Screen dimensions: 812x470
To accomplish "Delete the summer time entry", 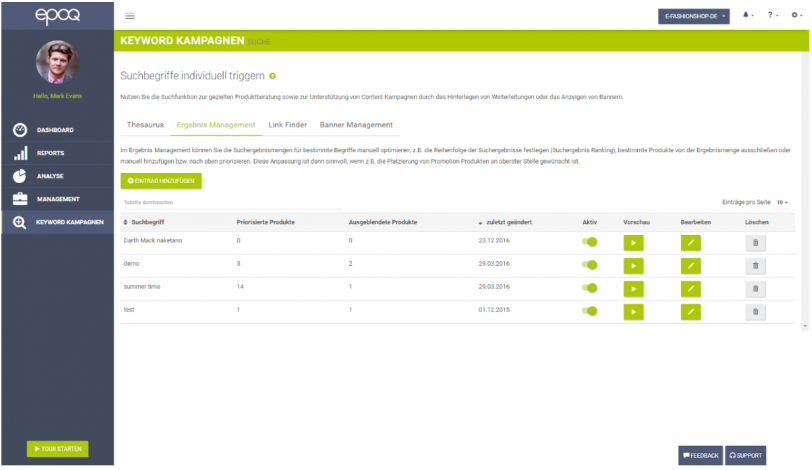I will point(756,289).
